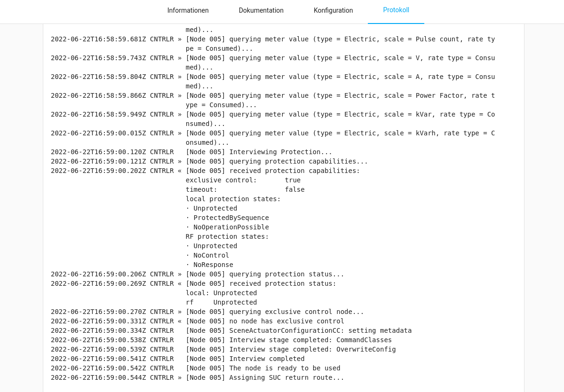This screenshot has height=392, width=564.
Task: Select the NoOperationPossible entry
Action: [228, 227]
